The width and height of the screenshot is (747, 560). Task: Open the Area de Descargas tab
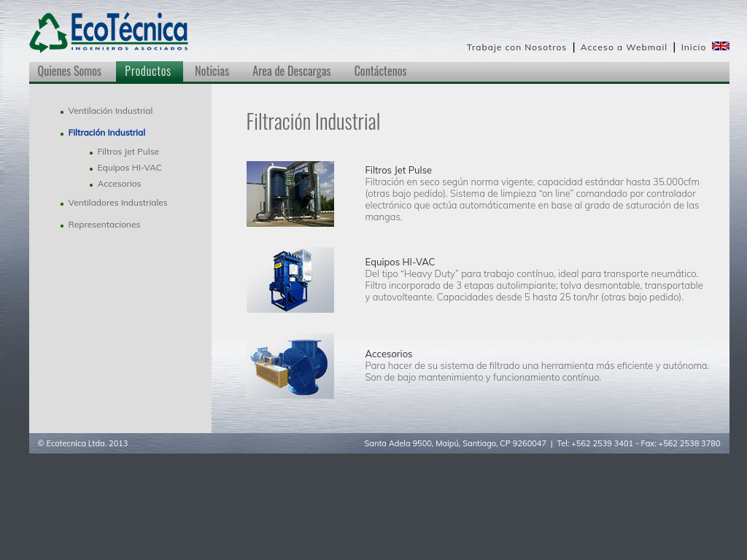pyautogui.click(x=292, y=71)
